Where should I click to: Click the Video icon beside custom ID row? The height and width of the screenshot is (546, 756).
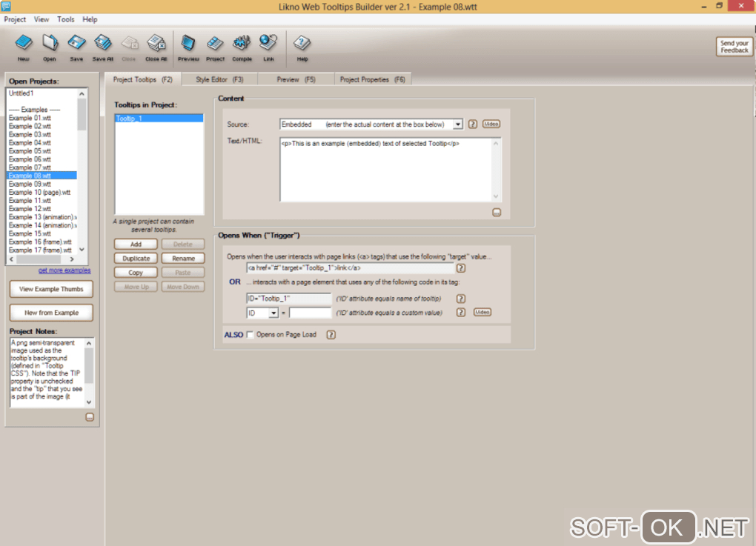(x=483, y=313)
